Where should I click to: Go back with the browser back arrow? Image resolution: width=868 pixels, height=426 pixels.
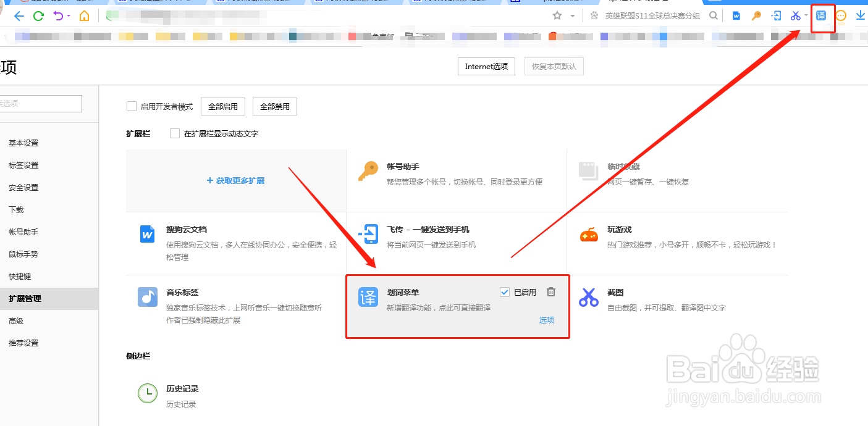pos(19,16)
